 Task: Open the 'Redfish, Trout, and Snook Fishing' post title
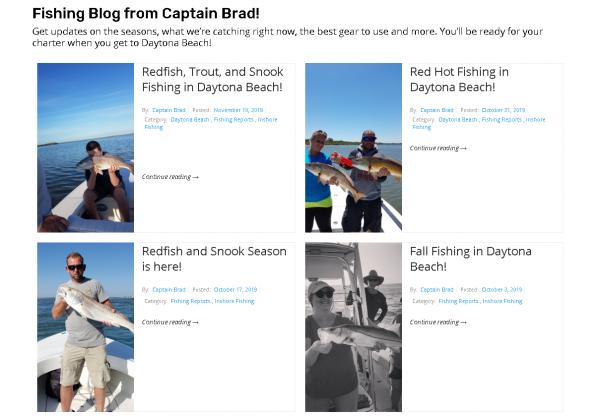[x=212, y=79]
